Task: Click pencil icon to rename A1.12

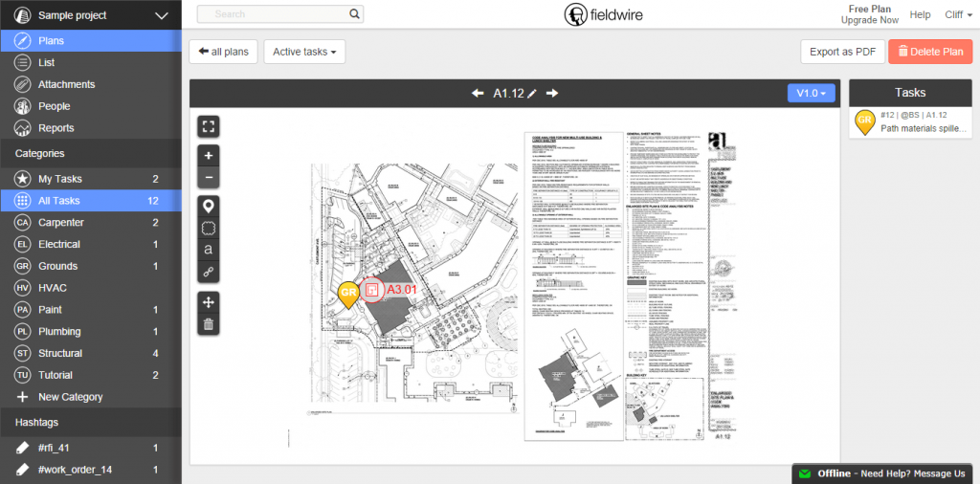Action: pos(532,93)
